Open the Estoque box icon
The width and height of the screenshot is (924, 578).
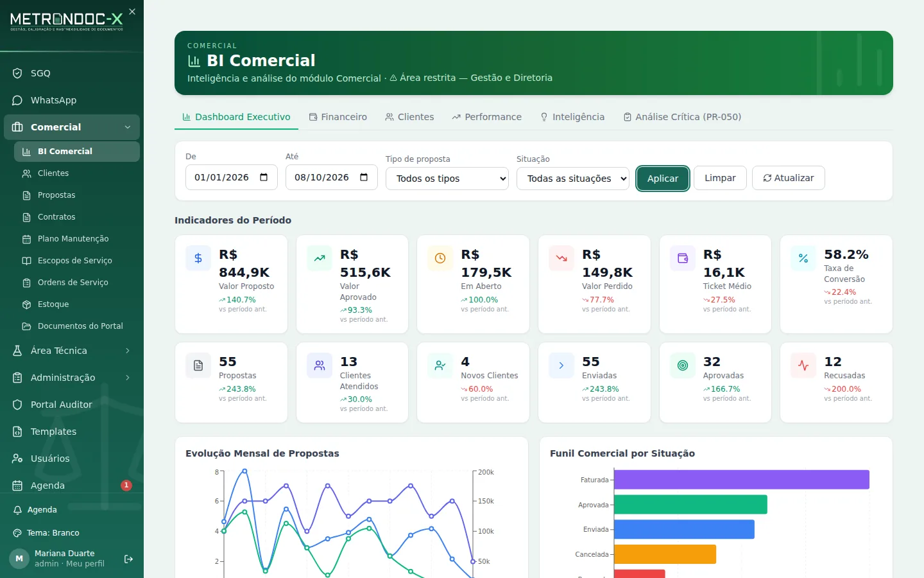(x=26, y=304)
